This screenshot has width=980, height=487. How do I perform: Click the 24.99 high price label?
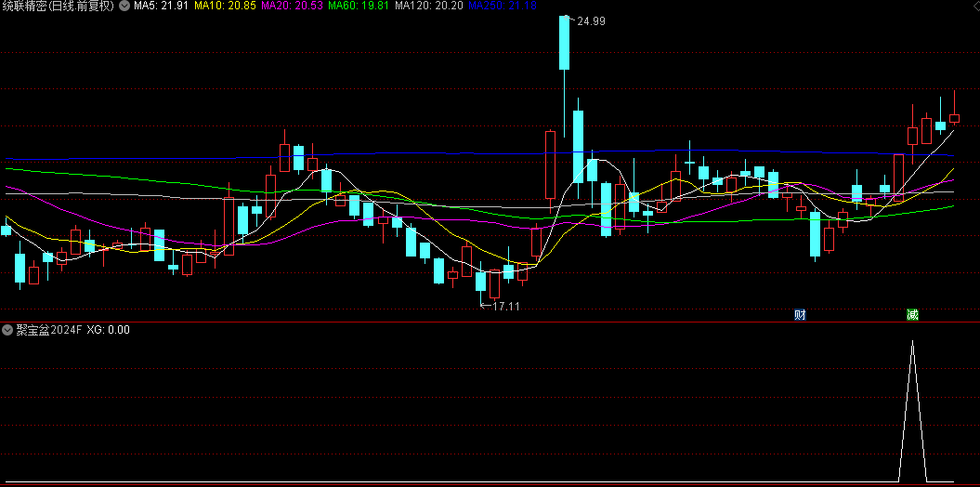coord(591,21)
